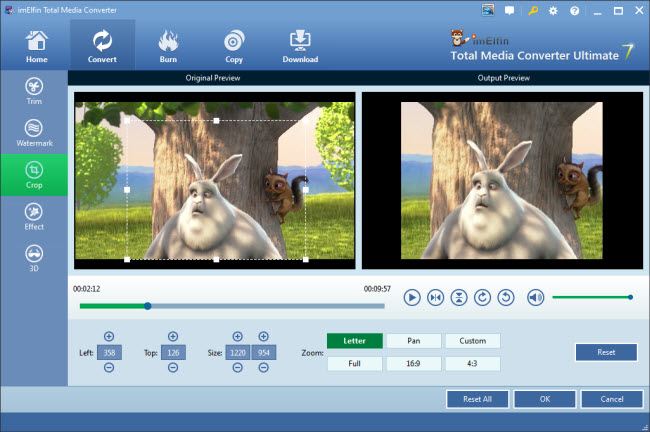Select Full zoom mode
The image size is (650, 432).
pos(354,364)
